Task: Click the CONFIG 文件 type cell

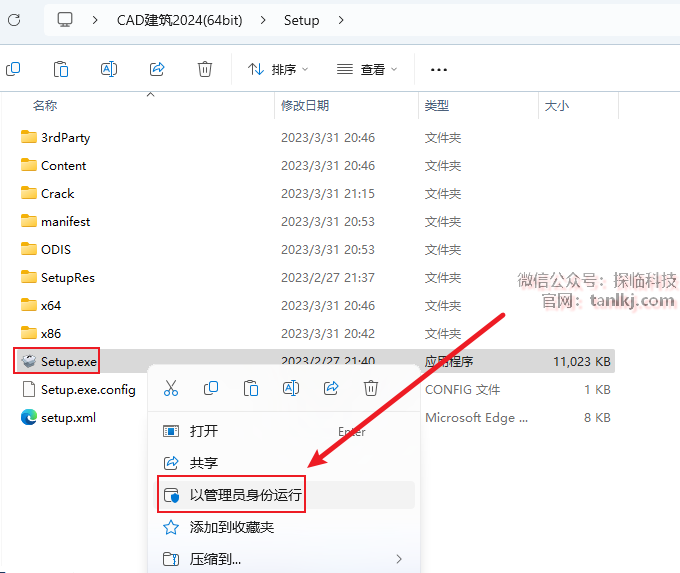Action: click(462, 390)
